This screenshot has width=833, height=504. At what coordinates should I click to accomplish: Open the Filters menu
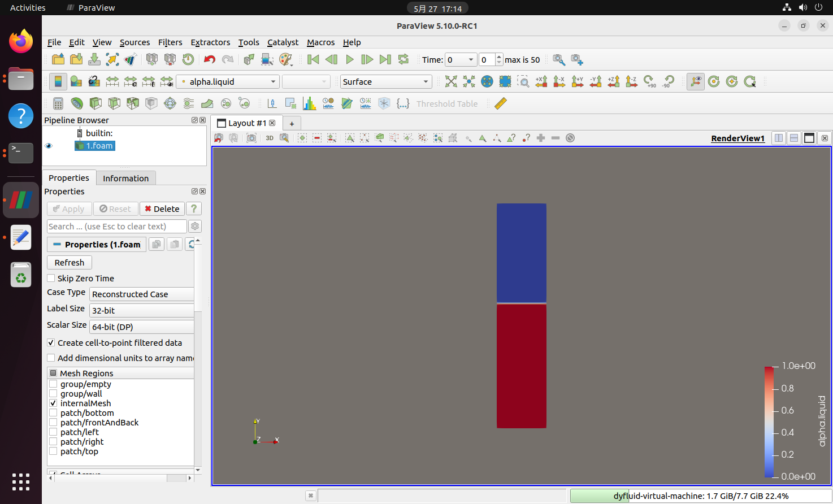170,42
